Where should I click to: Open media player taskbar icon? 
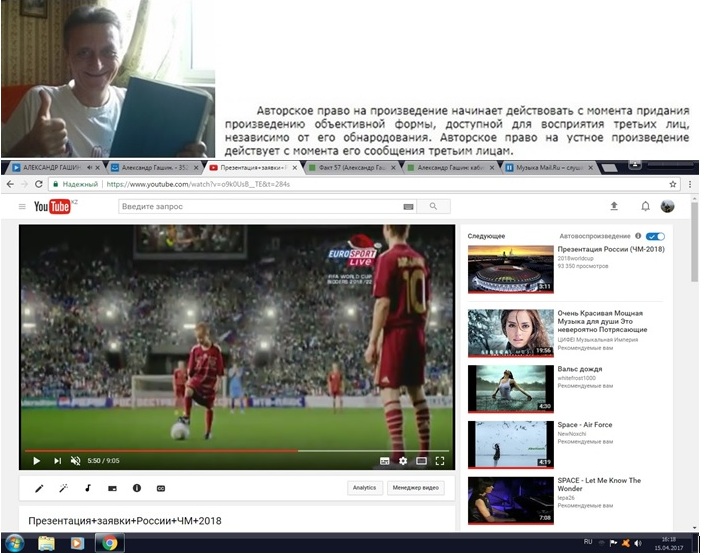tap(77, 543)
